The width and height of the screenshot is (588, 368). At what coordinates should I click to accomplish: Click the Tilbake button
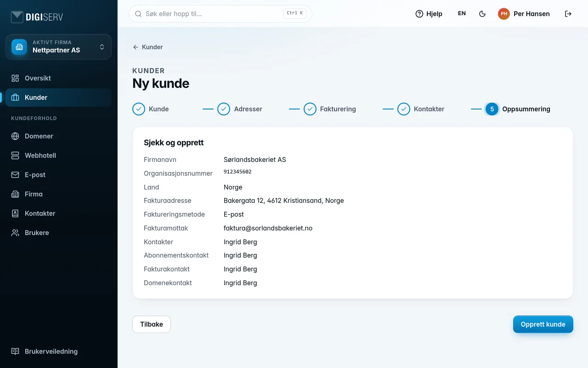pos(152,324)
